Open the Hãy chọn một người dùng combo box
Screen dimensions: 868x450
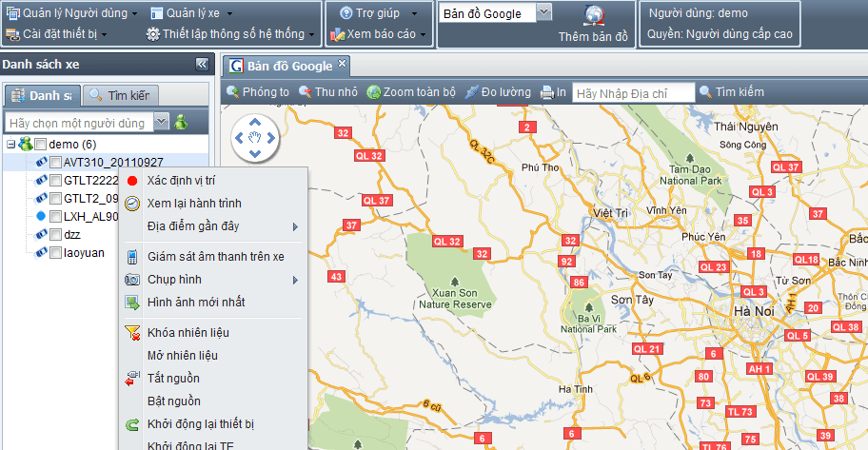(87, 123)
